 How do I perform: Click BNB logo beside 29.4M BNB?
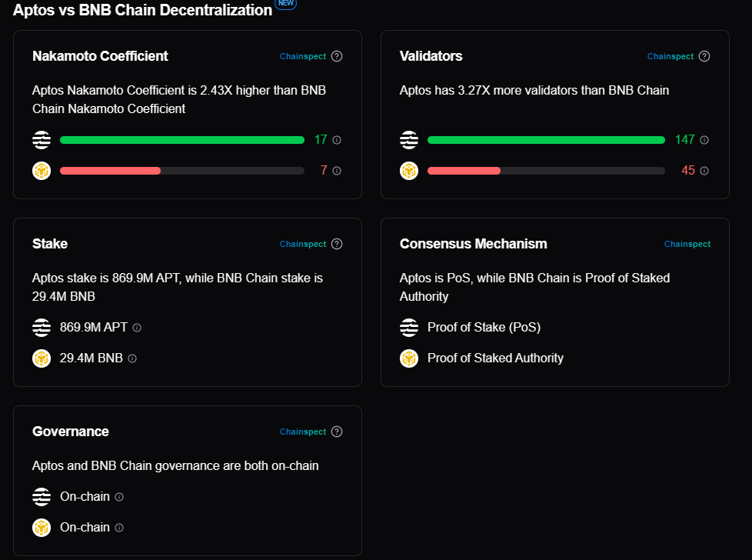tap(42, 358)
